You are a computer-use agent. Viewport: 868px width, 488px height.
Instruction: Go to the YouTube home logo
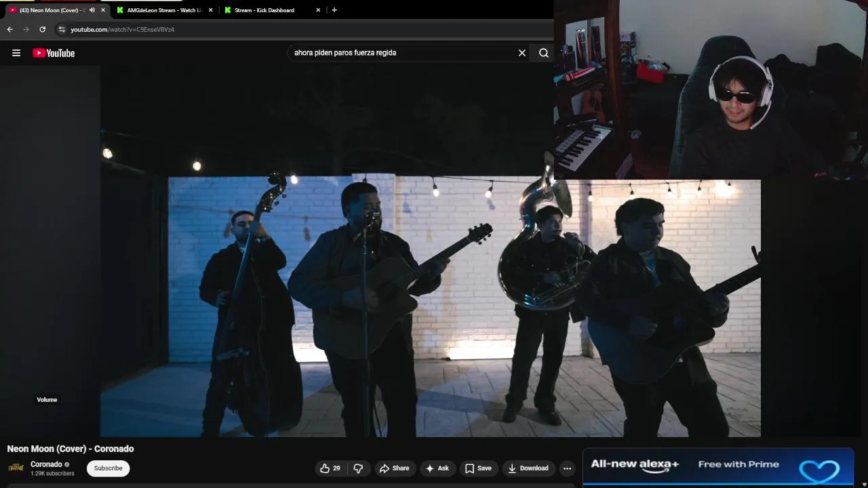[54, 53]
